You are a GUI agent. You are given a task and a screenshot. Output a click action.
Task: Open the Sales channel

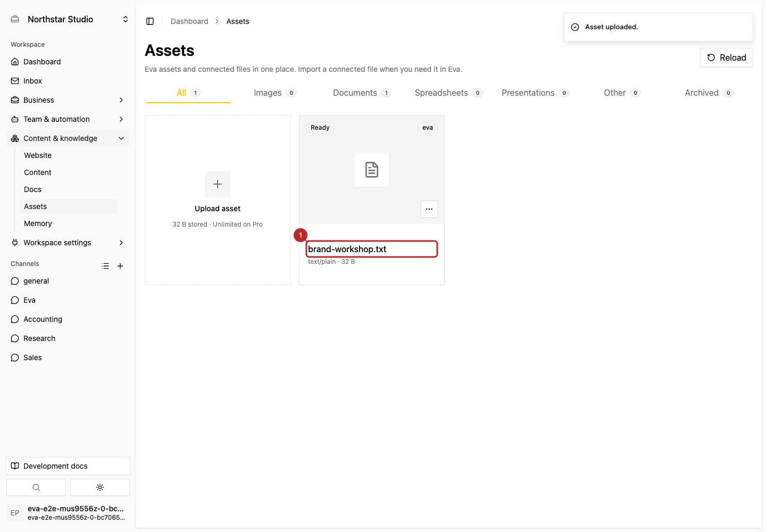coord(68,358)
